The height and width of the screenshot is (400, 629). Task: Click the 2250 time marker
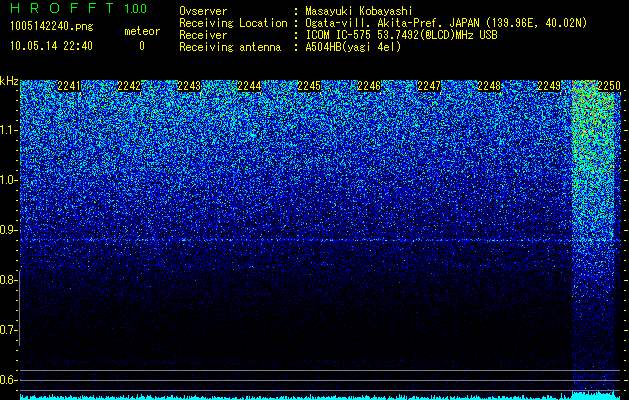[x=609, y=86]
